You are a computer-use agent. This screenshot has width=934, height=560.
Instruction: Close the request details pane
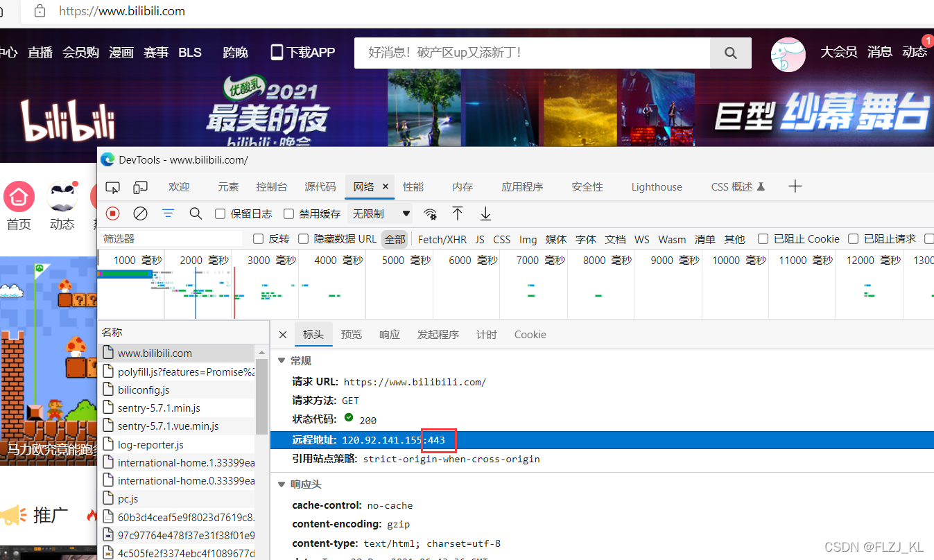click(283, 335)
